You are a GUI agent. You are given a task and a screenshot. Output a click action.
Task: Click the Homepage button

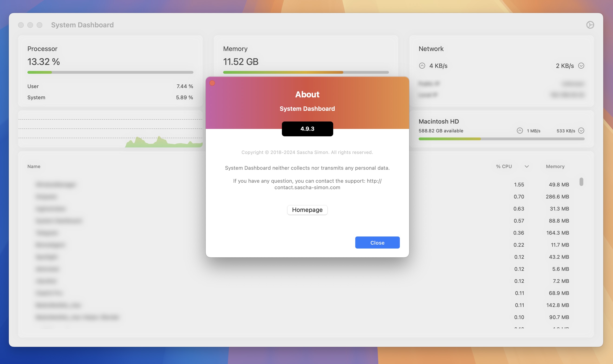click(307, 210)
